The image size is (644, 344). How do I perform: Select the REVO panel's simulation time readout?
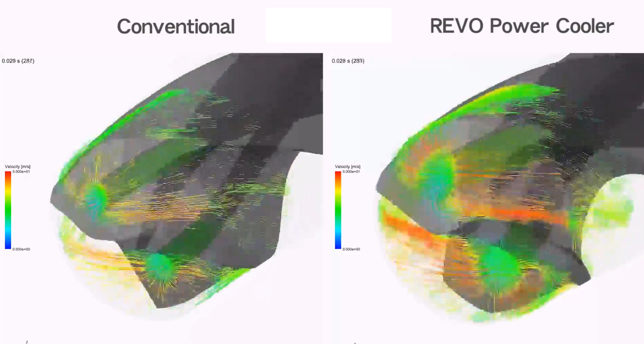pyautogui.click(x=348, y=61)
